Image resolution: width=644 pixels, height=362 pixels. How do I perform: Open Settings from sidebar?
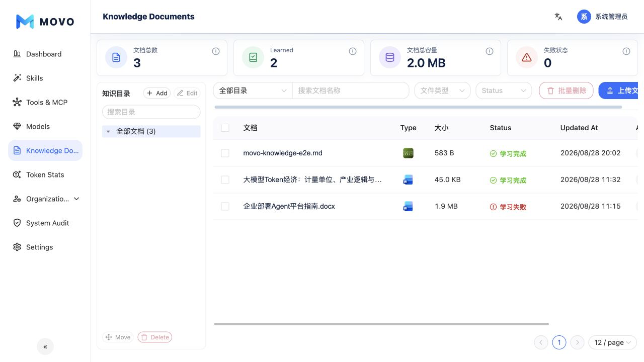click(45, 247)
